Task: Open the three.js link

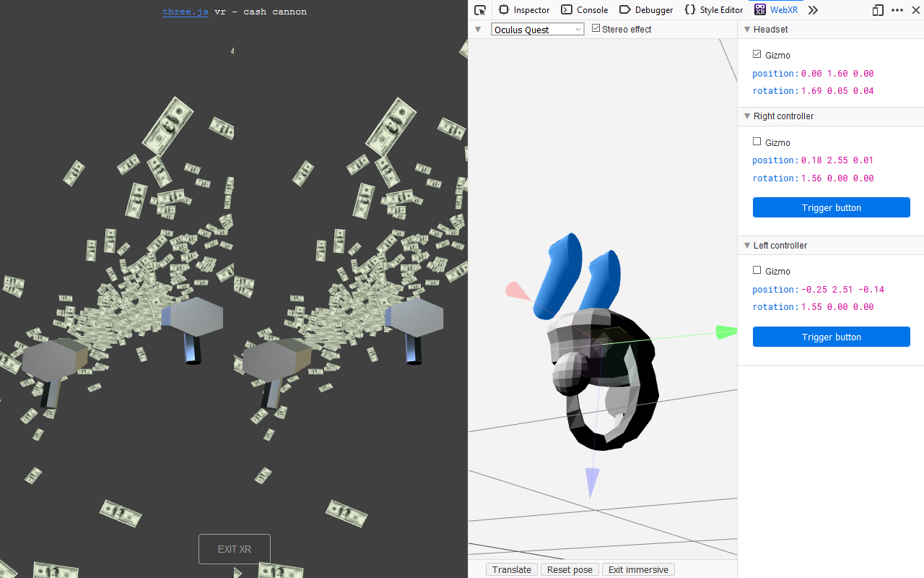Action: [x=186, y=12]
